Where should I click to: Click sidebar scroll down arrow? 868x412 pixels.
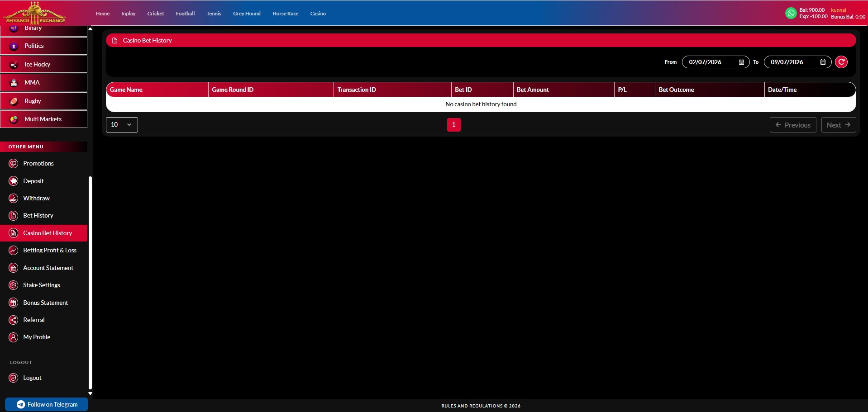(x=90, y=393)
